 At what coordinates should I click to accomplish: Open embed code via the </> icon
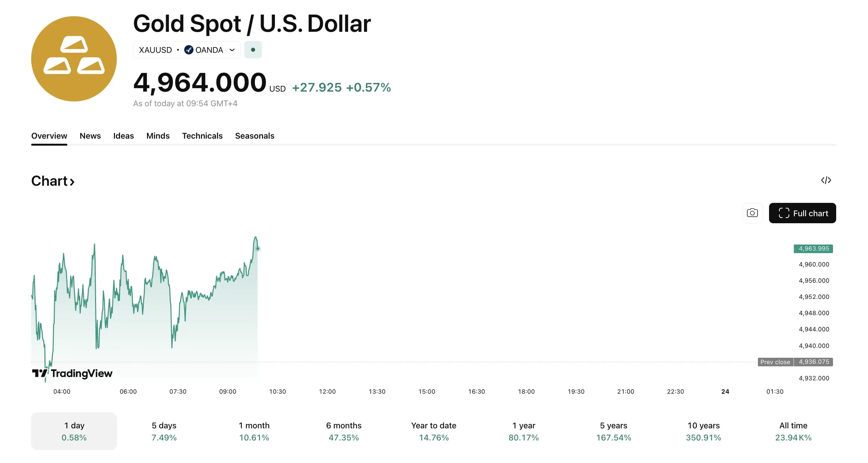click(x=826, y=181)
